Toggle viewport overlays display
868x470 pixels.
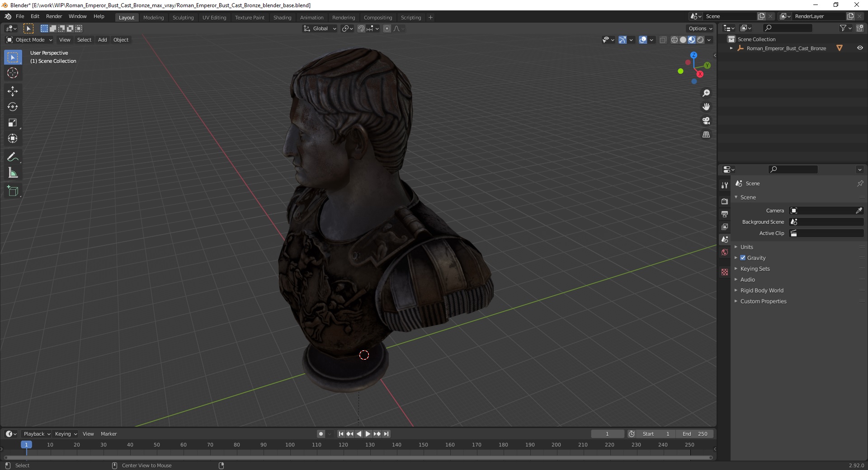click(643, 40)
